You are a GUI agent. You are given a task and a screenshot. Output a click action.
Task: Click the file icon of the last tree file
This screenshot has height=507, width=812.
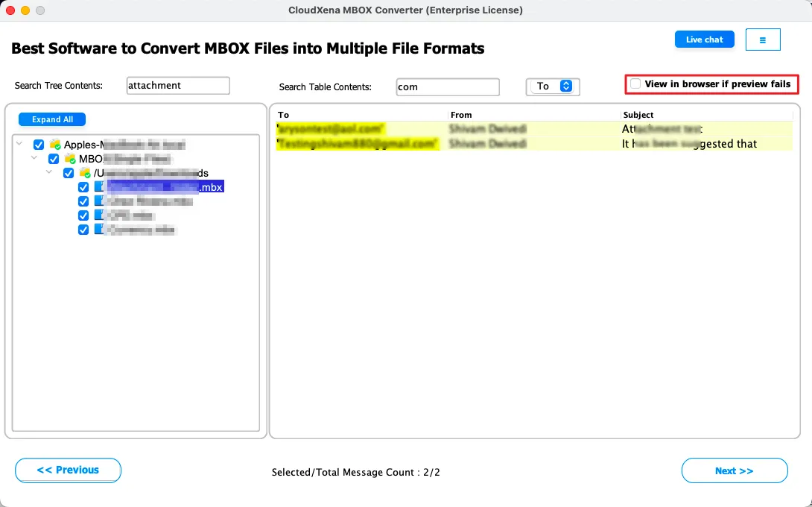click(98, 230)
